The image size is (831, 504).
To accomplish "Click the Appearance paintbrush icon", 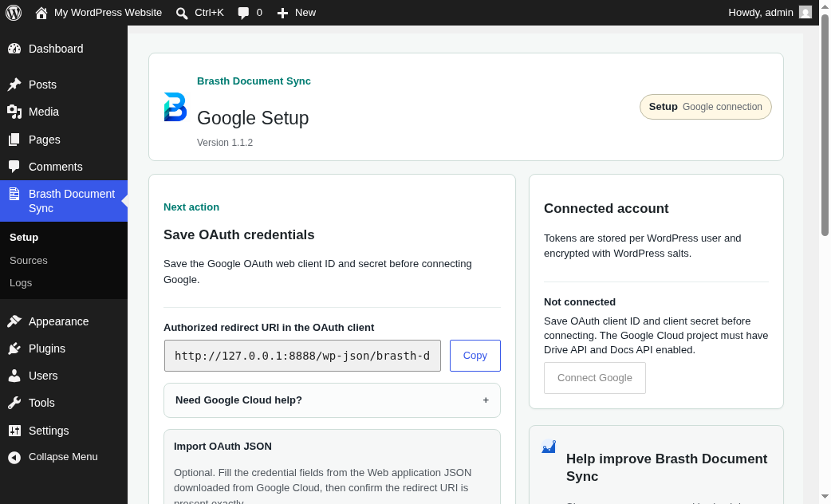I will coord(14,321).
